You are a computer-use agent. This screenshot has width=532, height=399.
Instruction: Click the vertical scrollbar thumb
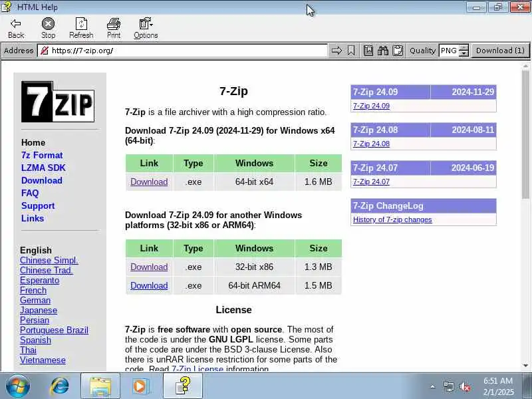click(525, 134)
